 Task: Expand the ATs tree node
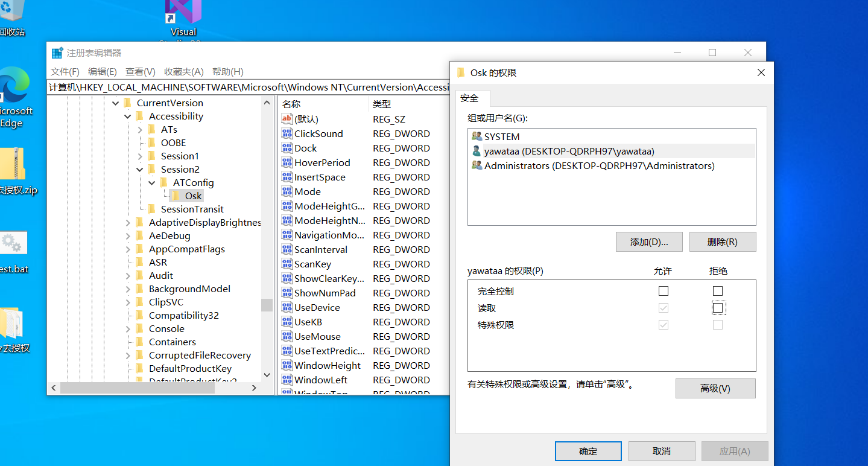[x=140, y=130]
